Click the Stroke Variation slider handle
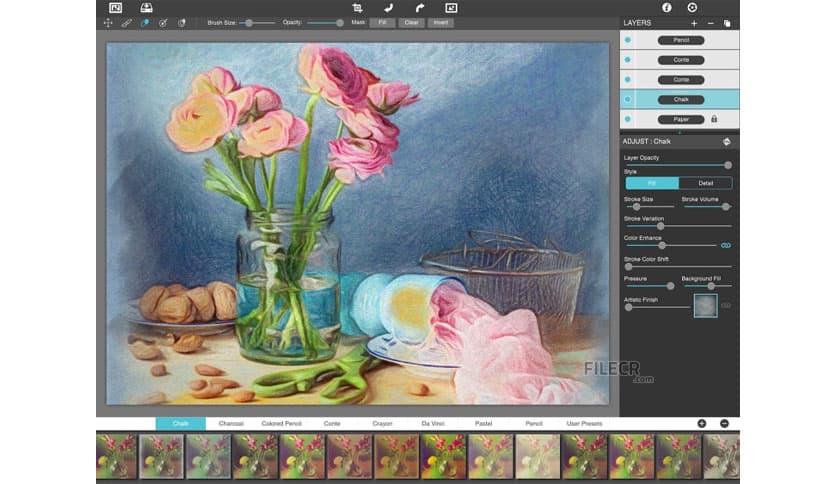Image resolution: width=836 pixels, height=484 pixels. tap(660, 226)
